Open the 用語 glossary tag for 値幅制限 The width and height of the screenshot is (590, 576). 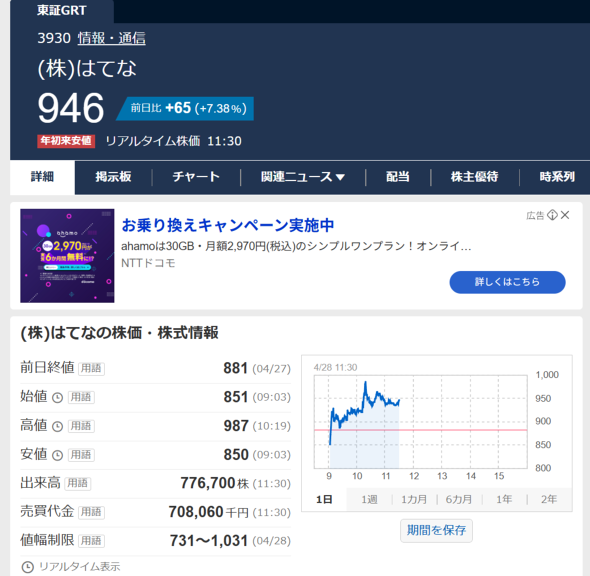tap(91, 541)
